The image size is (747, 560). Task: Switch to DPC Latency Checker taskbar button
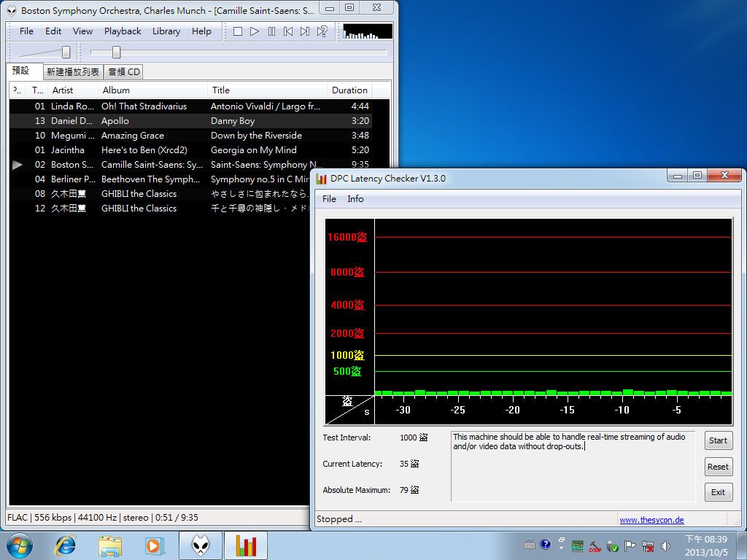tap(245, 545)
